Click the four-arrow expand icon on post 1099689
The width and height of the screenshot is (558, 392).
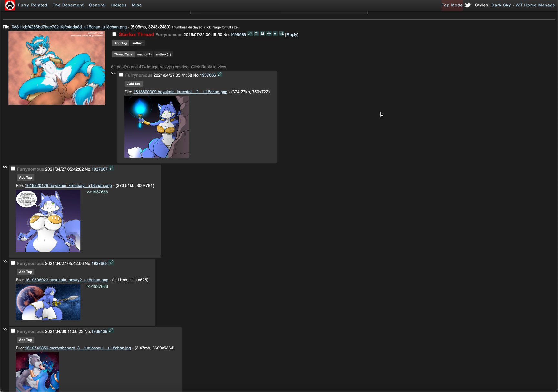tap(269, 34)
